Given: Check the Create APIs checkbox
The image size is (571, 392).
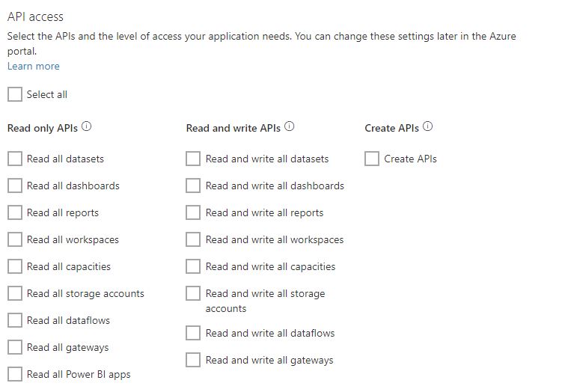Looking at the screenshot, I should point(372,159).
